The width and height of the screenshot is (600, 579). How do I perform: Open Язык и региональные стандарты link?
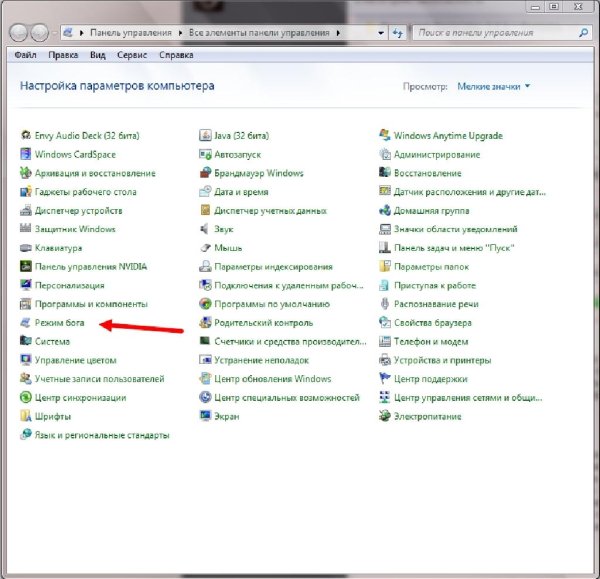[102, 435]
